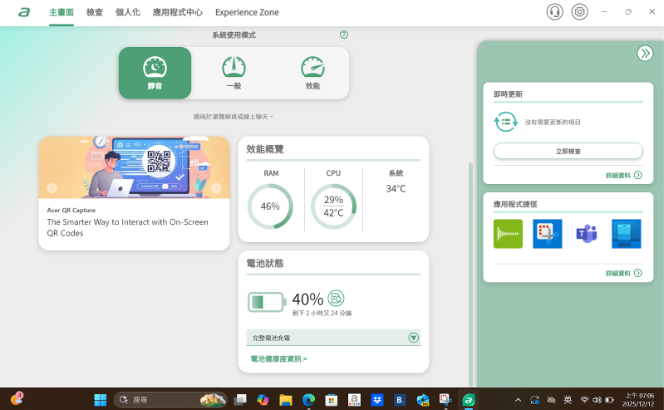This screenshot has height=410, width=664.
Task: Launch the Microsoft Teams shortcut
Action: [x=586, y=234]
